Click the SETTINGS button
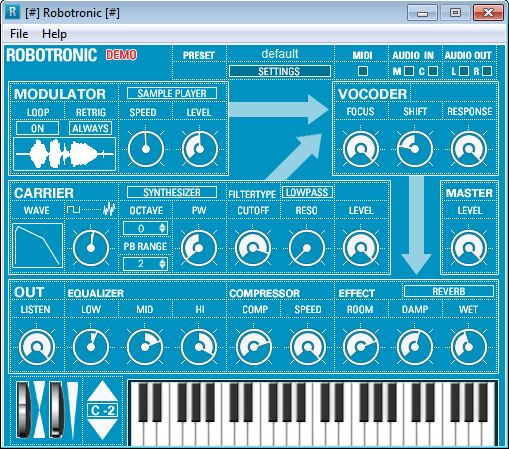Image resolution: width=509 pixels, height=449 pixels. click(280, 71)
